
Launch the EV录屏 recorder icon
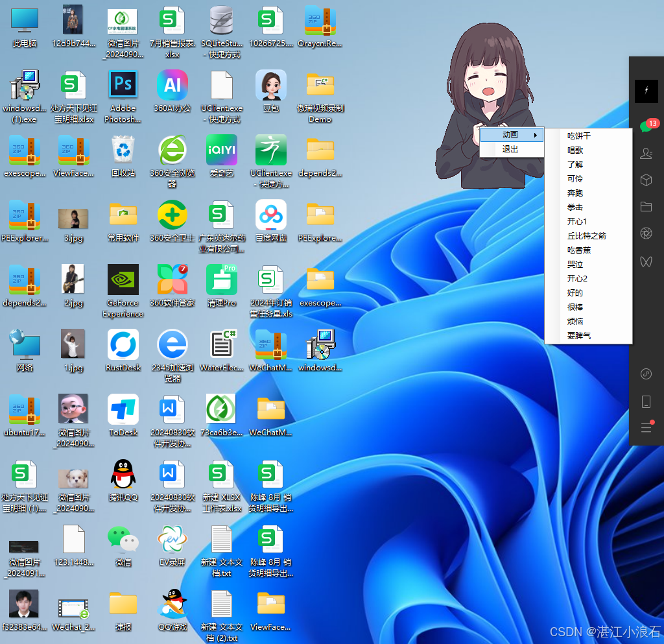pos(172,538)
